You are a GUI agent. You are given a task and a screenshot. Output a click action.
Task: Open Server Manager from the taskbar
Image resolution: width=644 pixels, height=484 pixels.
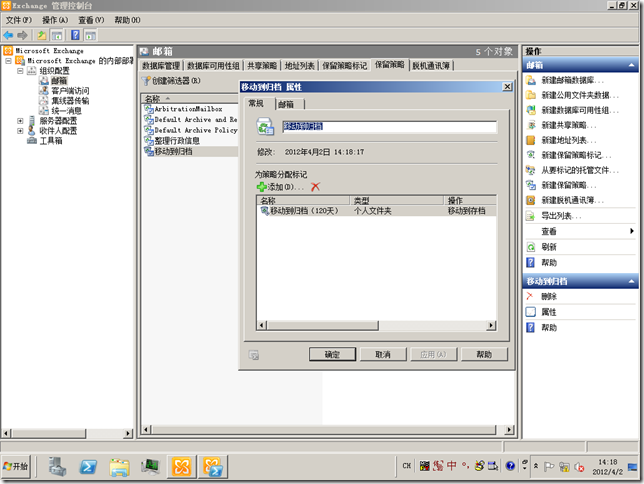coord(57,466)
